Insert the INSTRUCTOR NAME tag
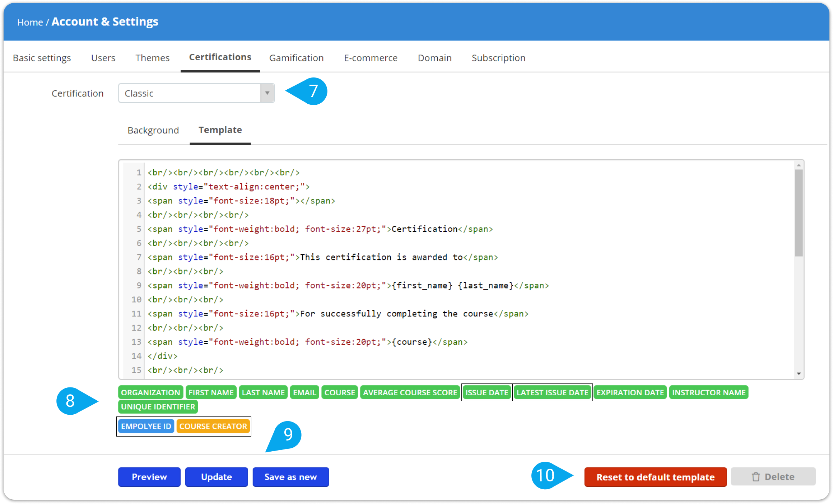The image size is (833, 504). click(x=709, y=392)
